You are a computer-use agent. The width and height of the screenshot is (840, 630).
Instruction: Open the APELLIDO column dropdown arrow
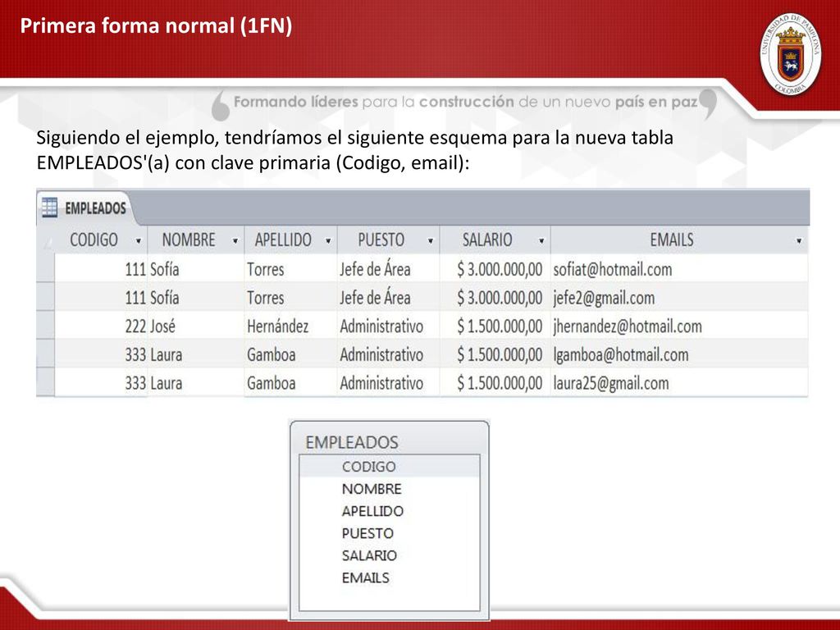328,241
